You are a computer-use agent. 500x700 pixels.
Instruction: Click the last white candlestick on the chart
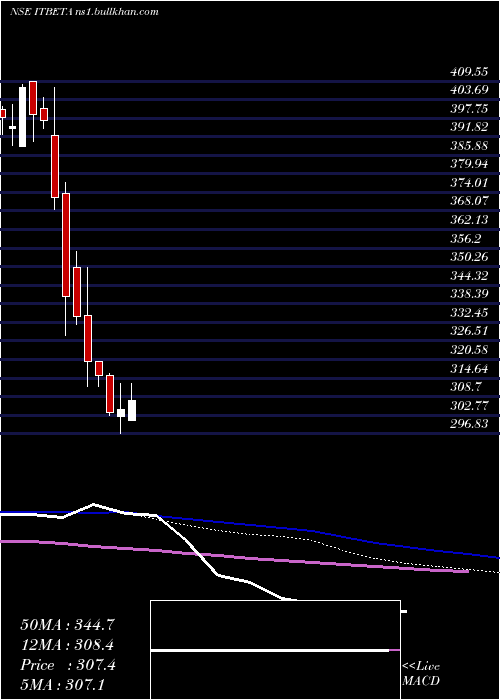tap(132, 410)
